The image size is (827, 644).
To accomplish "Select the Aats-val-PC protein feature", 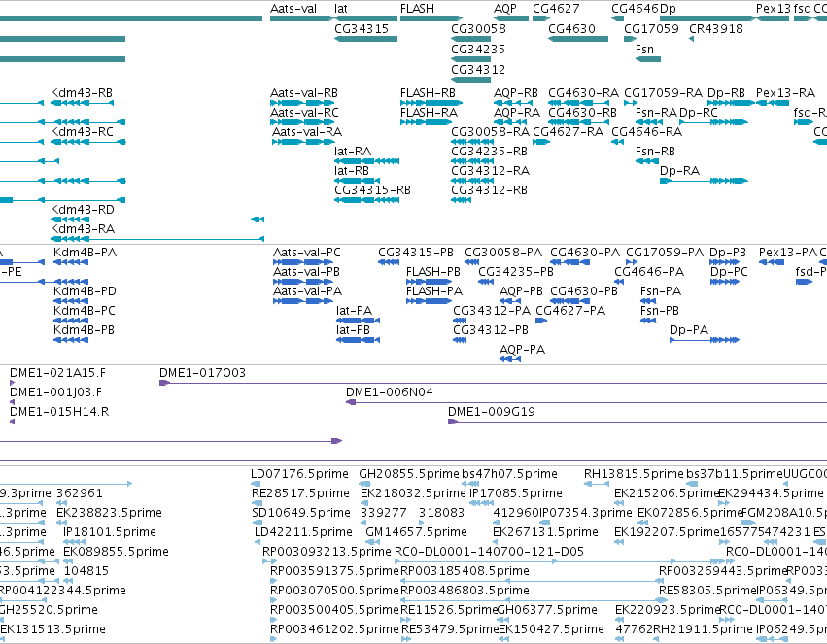I will coord(303,262).
